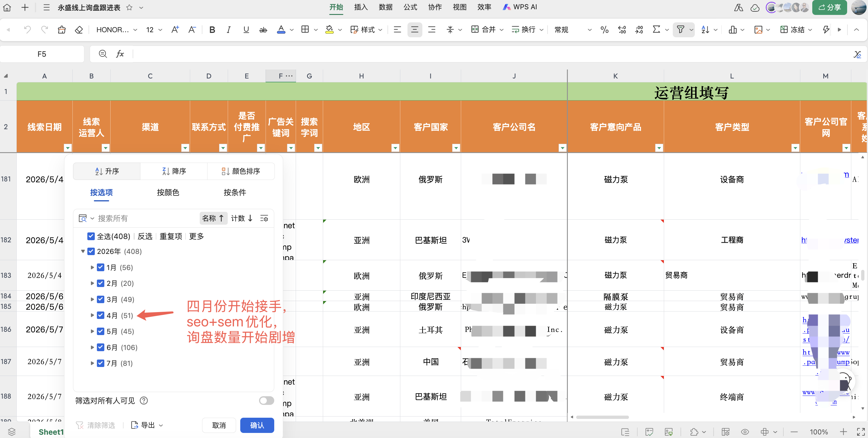
Task: Align text right
Action: coord(432,30)
